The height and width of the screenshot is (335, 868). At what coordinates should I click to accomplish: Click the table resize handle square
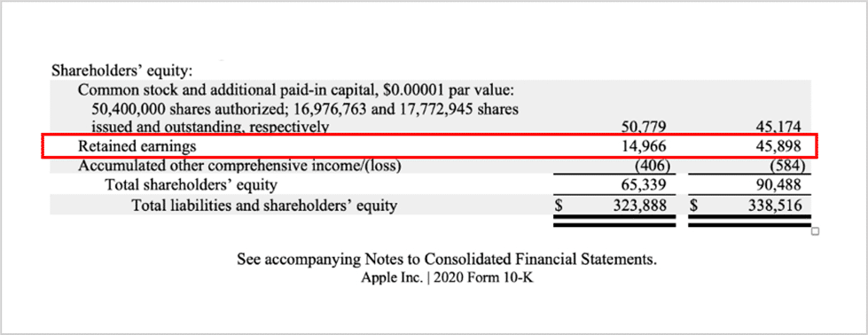pyautogui.click(x=814, y=231)
